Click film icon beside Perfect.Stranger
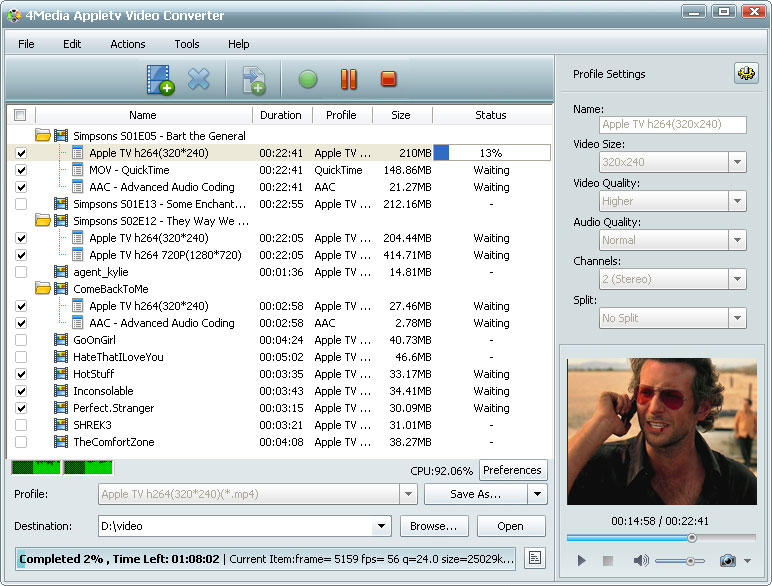The image size is (772, 586). [61, 408]
